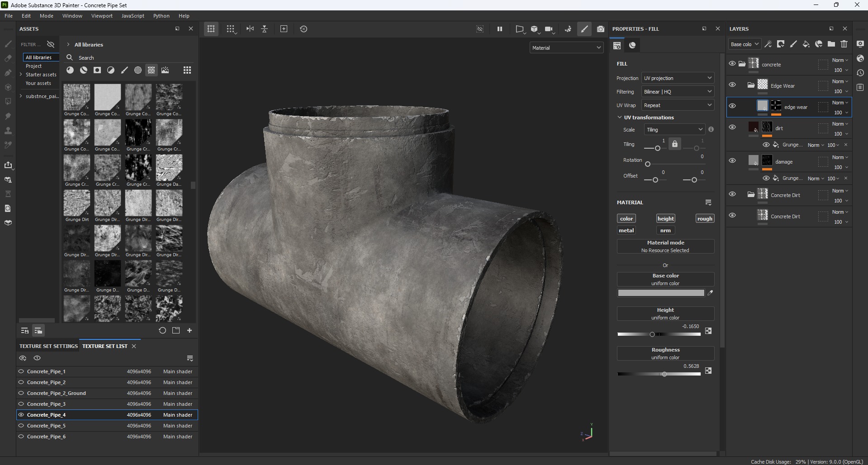This screenshot has width=868, height=465.
Task: Add a new paint layer
Action: (793, 44)
